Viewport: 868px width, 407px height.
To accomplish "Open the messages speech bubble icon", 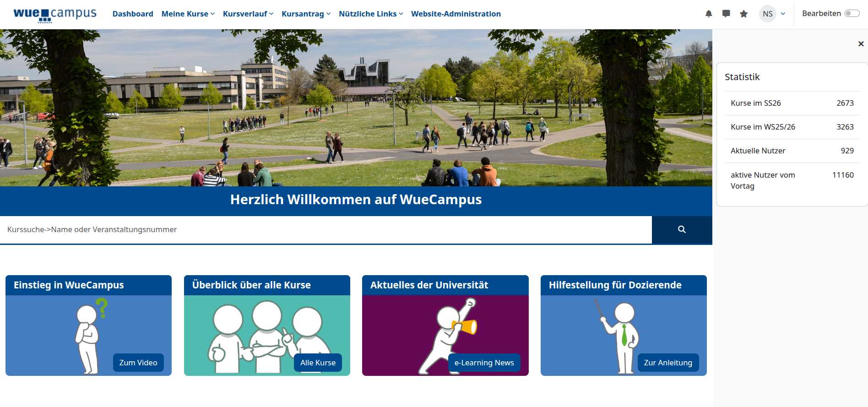I will [x=726, y=14].
